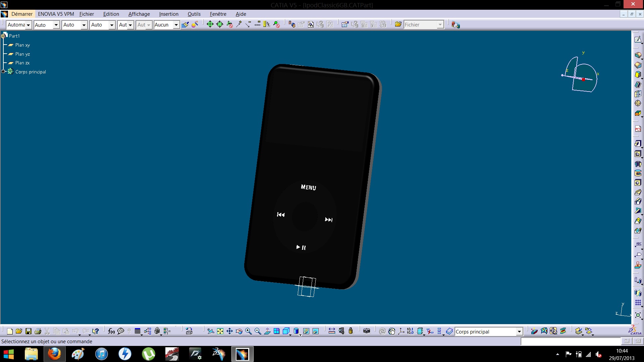
Task: Toggle Swap Visible Space view
Action: [316, 331]
